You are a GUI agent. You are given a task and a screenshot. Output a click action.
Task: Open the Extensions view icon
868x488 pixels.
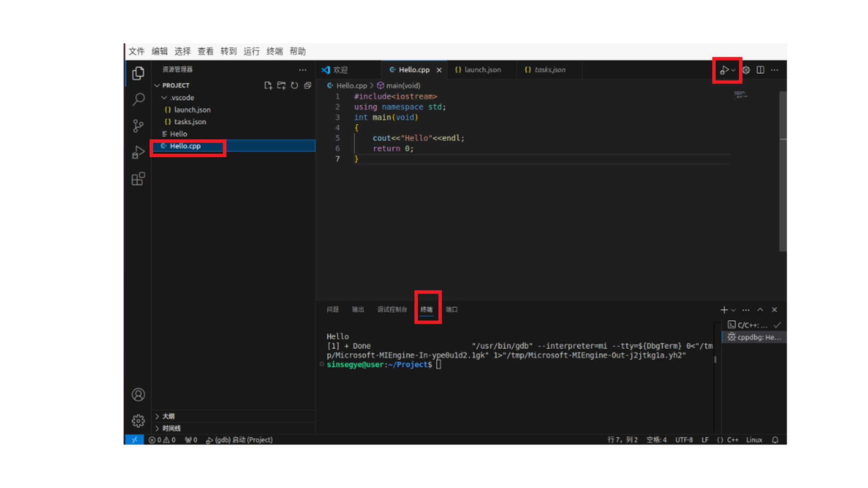138,179
